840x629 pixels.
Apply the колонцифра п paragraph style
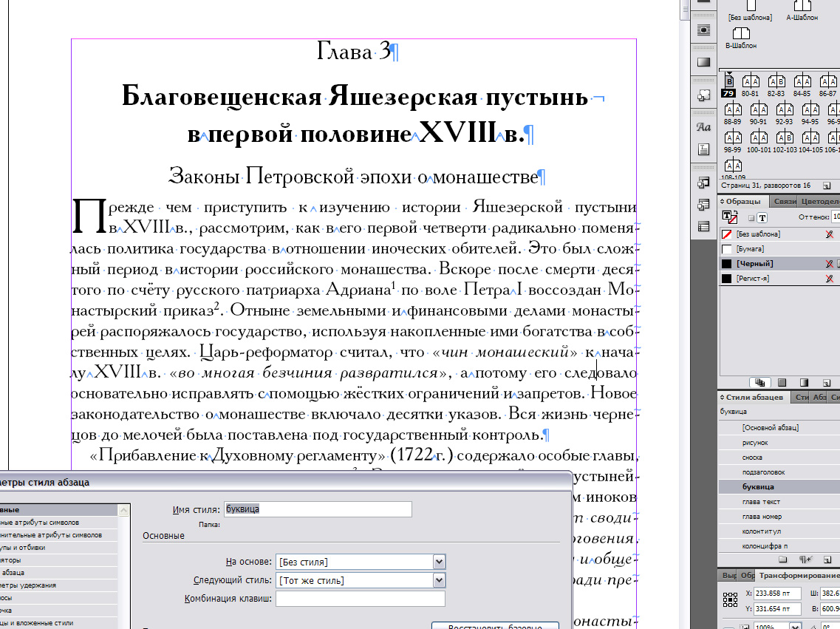[x=779, y=546]
